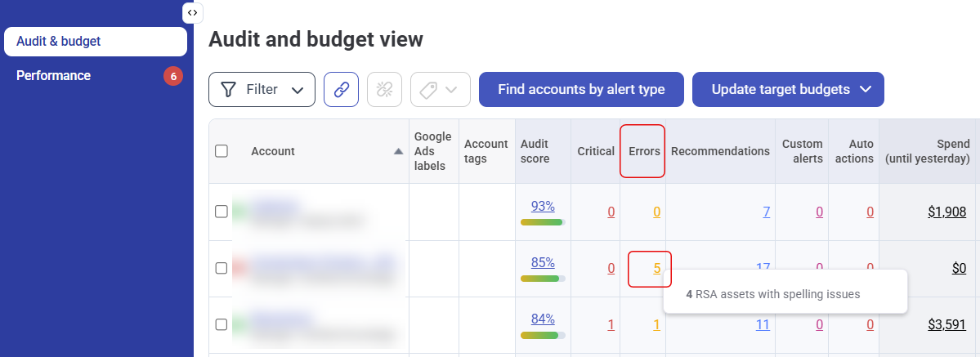The height and width of the screenshot is (357, 980).
Task: Click the Performance notification badge showing 6
Action: (x=172, y=76)
